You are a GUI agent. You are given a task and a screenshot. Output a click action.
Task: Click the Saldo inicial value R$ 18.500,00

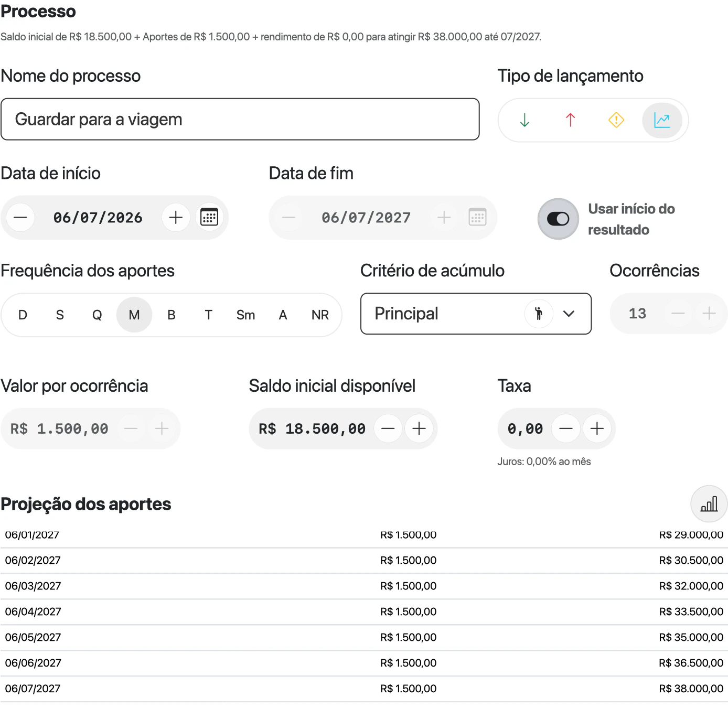pyautogui.click(x=312, y=429)
